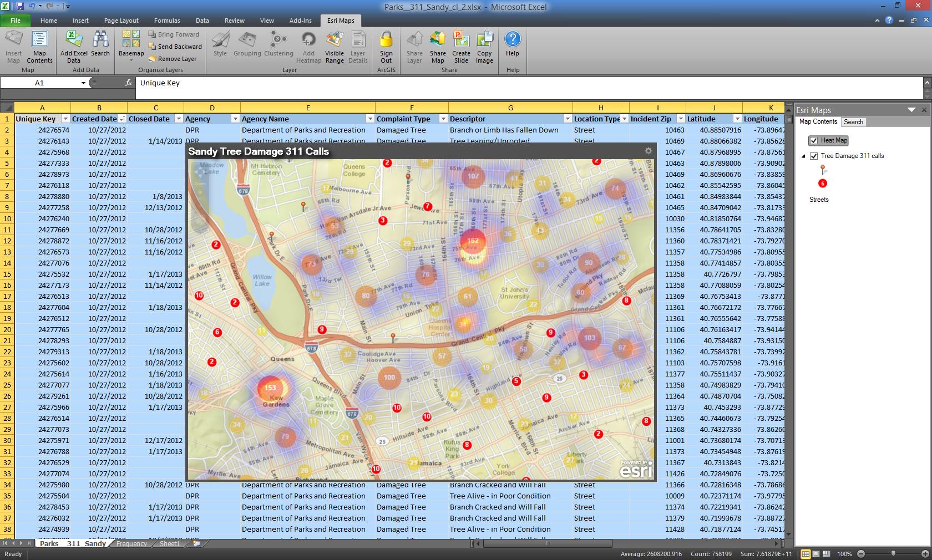Open the layer Style tool
The height and width of the screenshot is (560, 932).
point(220,44)
